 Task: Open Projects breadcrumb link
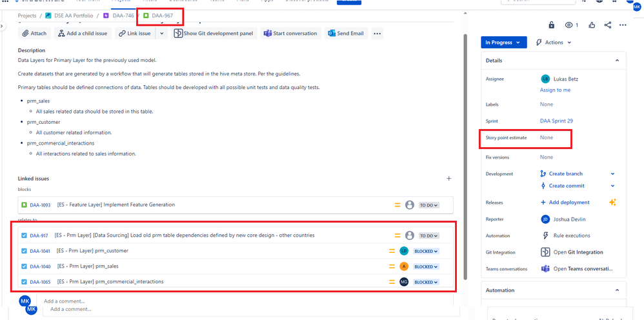26,15
